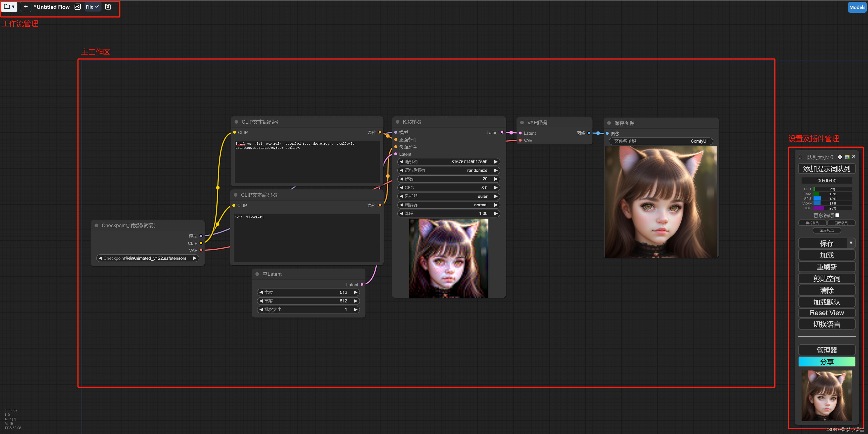Collapse the VAE解码 node via its dot

point(522,123)
